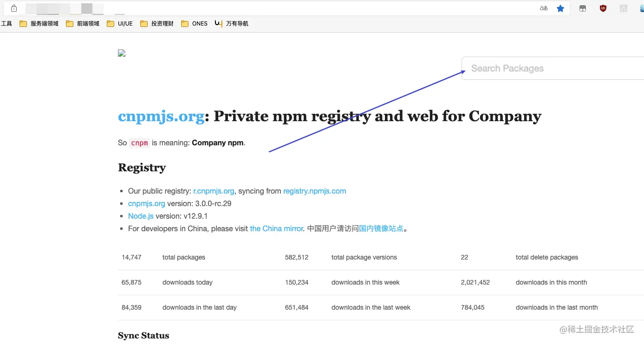
Task: Click the downloads today label
Action: click(x=188, y=282)
